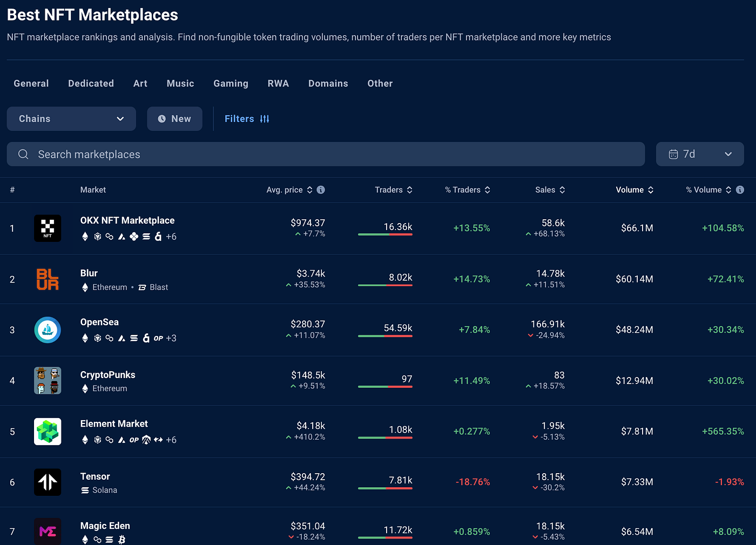This screenshot has width=756, height=545.
Task: Expand +3 more chains for OpenSea
Action: tap(171, 338)
